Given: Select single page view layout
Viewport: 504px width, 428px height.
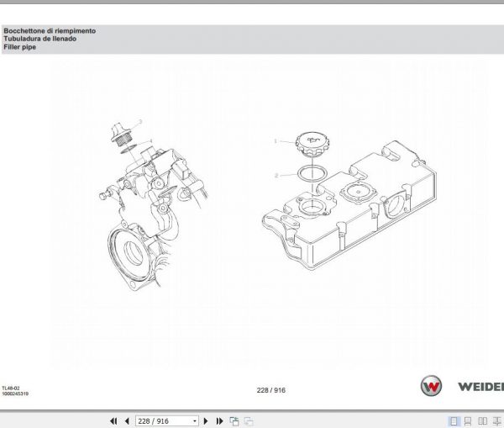Looking at the screenshot, I should tap(454, 421).
